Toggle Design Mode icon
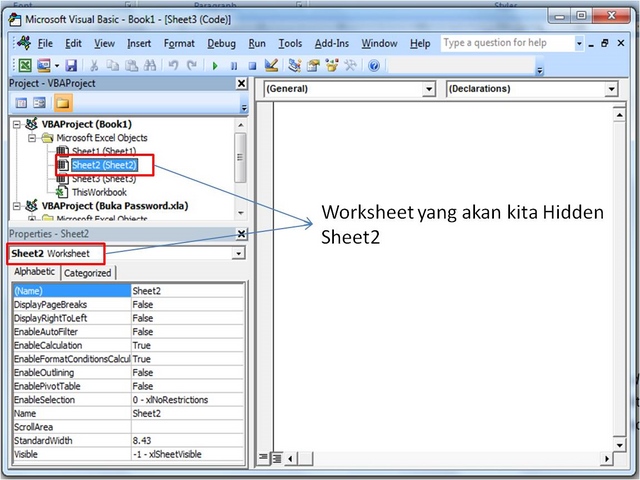 pos(271,65)
